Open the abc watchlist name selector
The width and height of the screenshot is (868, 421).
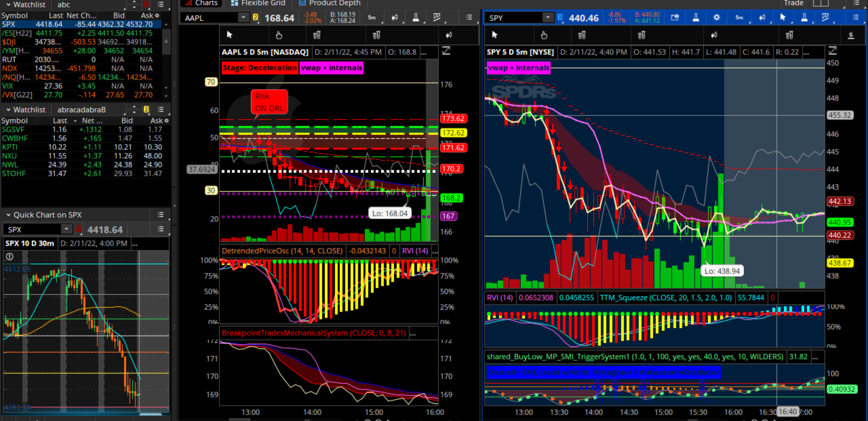(89, 5)
